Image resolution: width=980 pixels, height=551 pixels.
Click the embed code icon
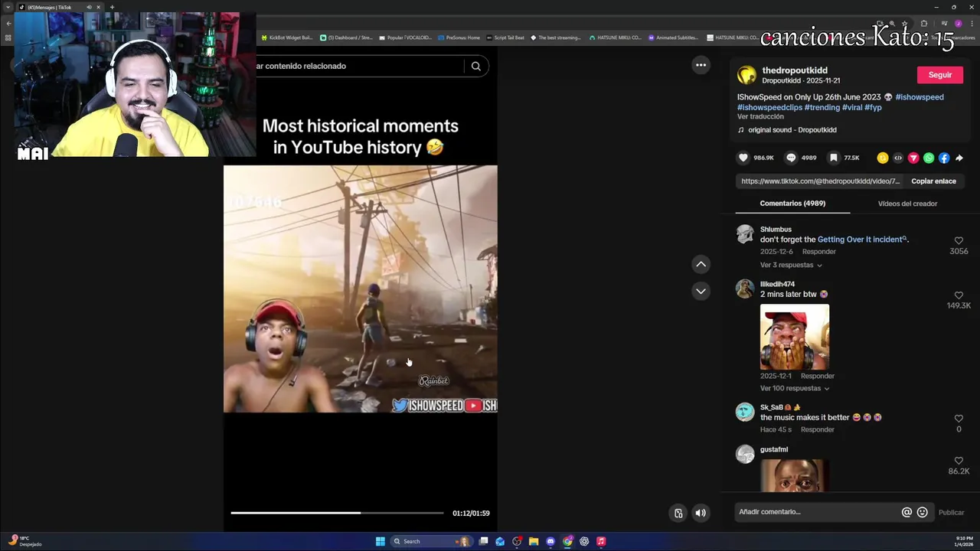pos(898,158)
